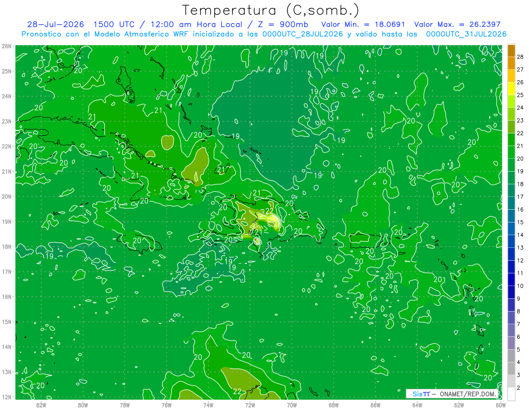Click the "13N" latitude axis label
532x411 pixels.
point(7,372)
